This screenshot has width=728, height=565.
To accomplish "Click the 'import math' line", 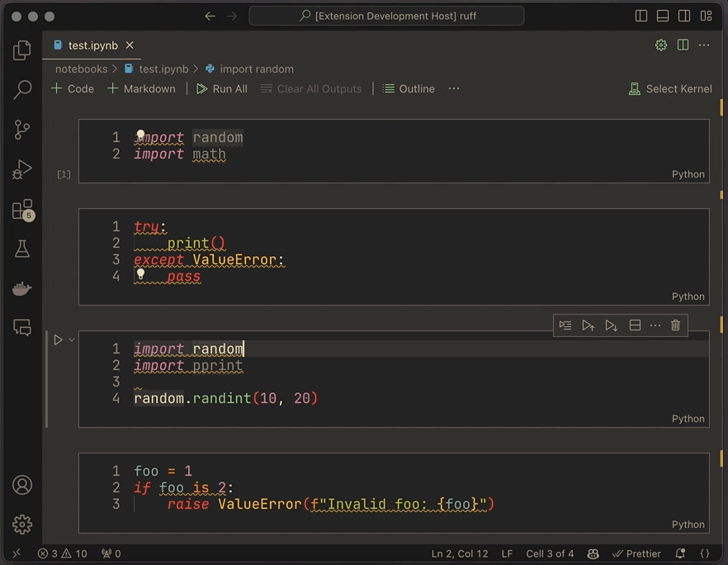I will (x=180, y=154).
